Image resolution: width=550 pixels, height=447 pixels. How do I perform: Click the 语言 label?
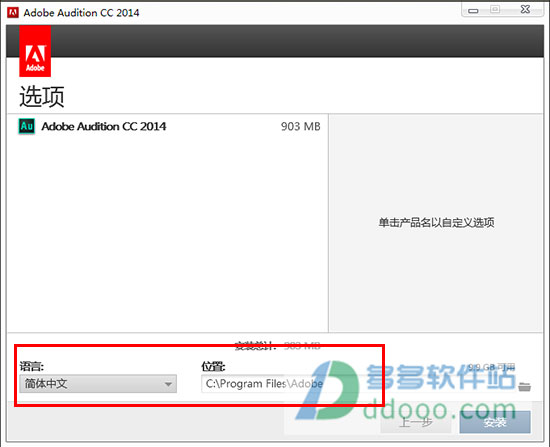32,366
